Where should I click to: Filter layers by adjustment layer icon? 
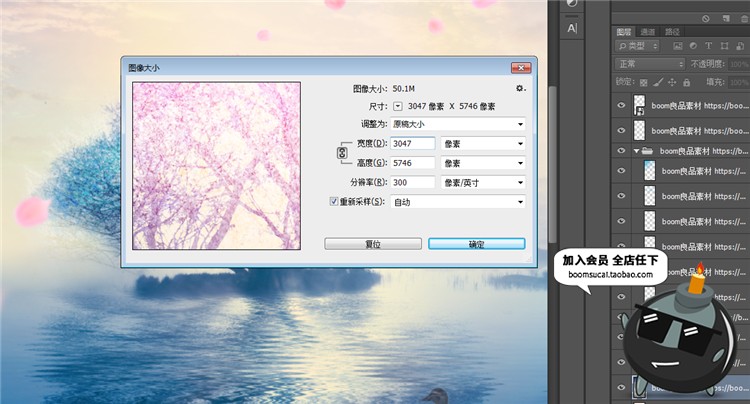pyautogui.click(x=693, y=46)
